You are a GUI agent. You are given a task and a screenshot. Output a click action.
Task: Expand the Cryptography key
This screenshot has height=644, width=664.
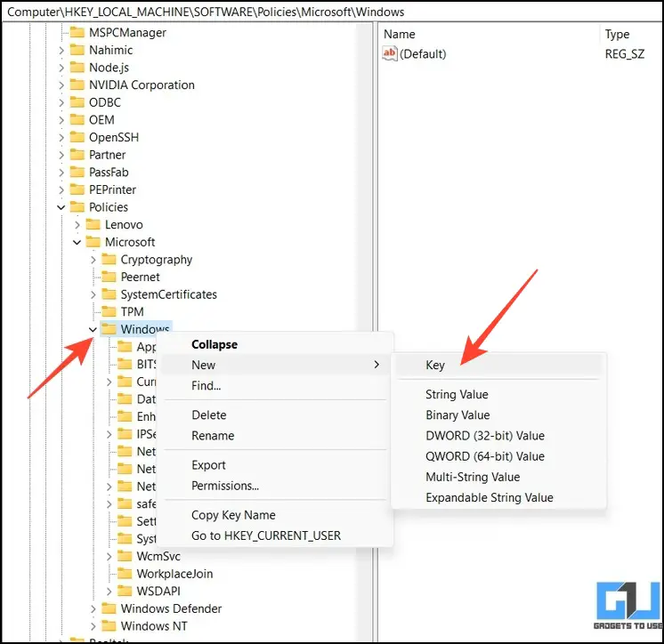tap(93, 260)
